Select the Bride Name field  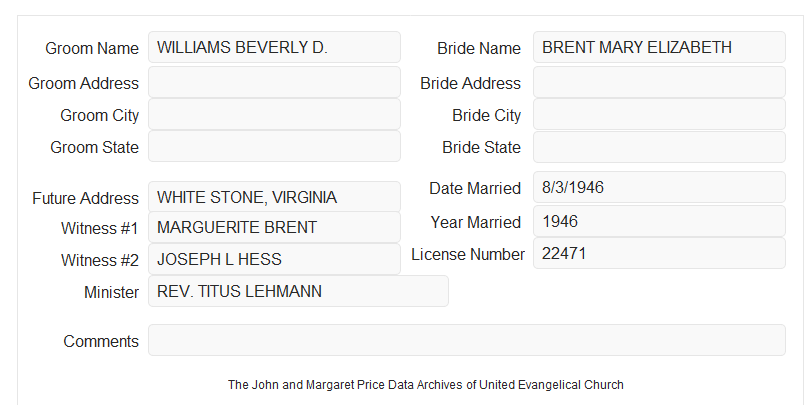(659, 47)
